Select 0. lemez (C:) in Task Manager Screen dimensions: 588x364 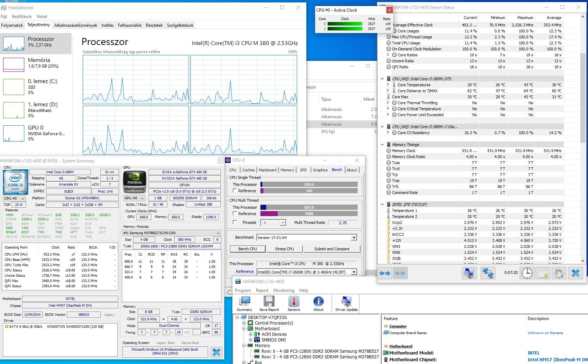[36, 87]
